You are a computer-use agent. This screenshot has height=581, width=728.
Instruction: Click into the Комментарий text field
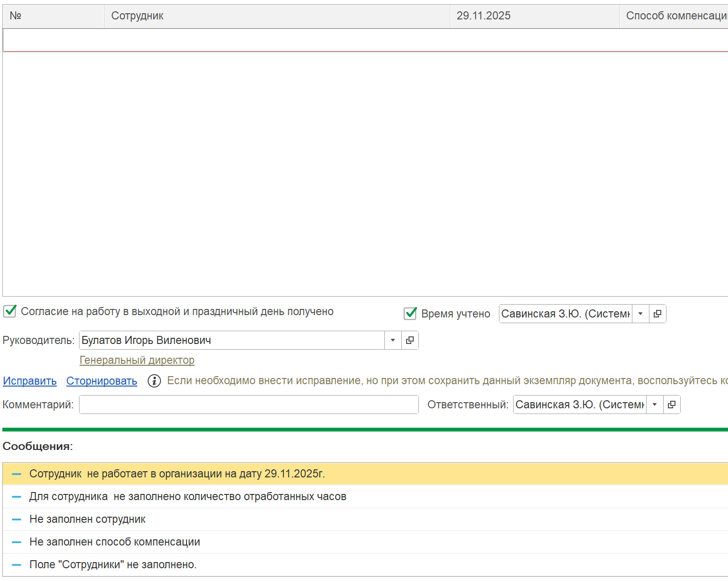pos(249,405)
